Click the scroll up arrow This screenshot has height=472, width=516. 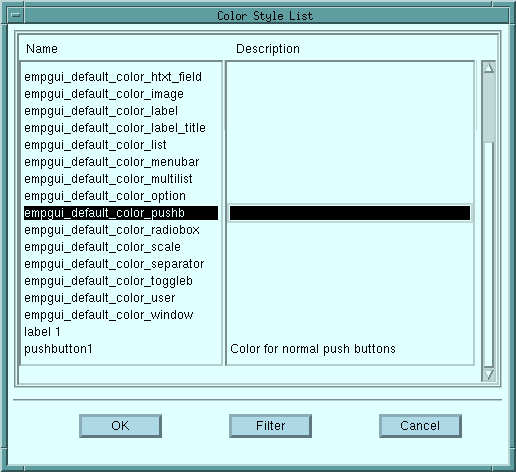[x=489, y=68]
